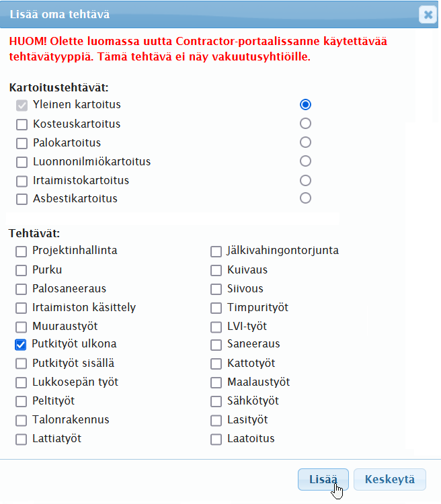This screenshot has width=441, height=504.
Task: Check the Kattotyöt option
Action: tap(216, 364)
